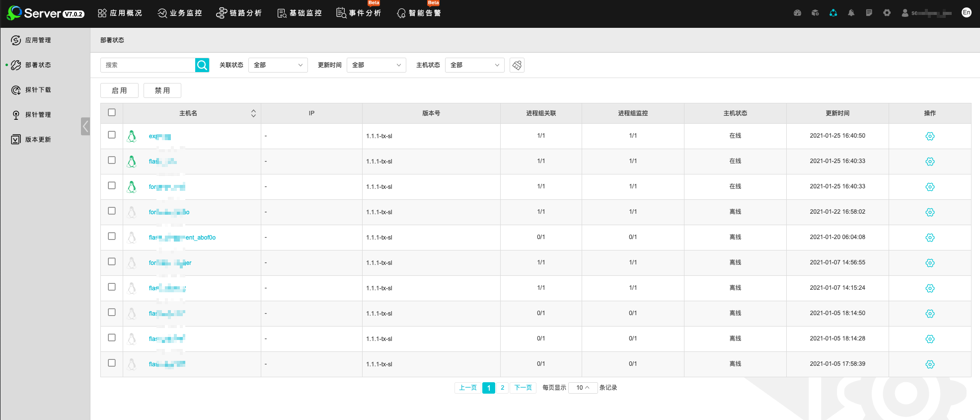980x420 pixels.
Task: Click the 版本号 column header
Action: (431, 113)
